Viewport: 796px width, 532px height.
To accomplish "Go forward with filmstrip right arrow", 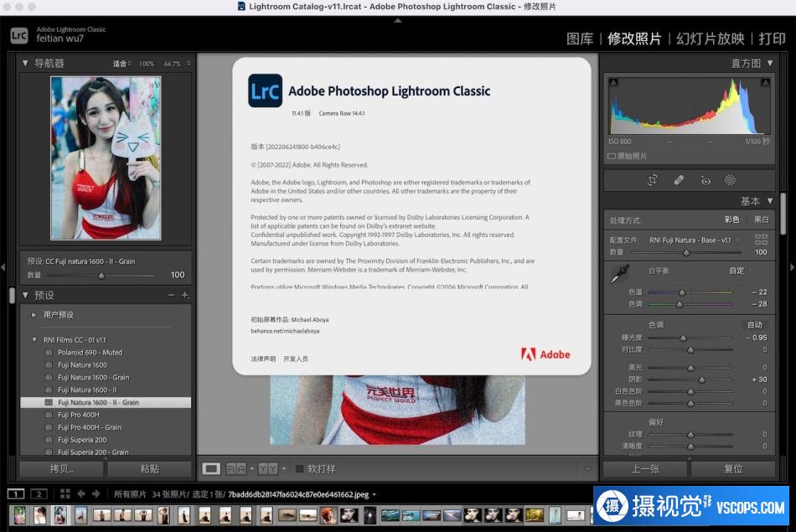I will (x=96, y=494).
